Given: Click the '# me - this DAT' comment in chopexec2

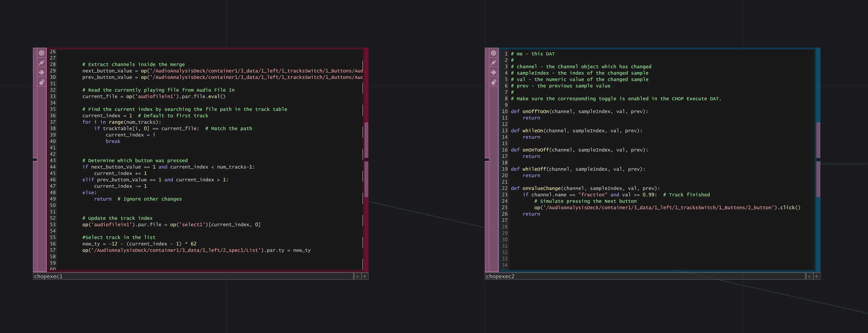Looking at the screenshot, I should [533, 54].
